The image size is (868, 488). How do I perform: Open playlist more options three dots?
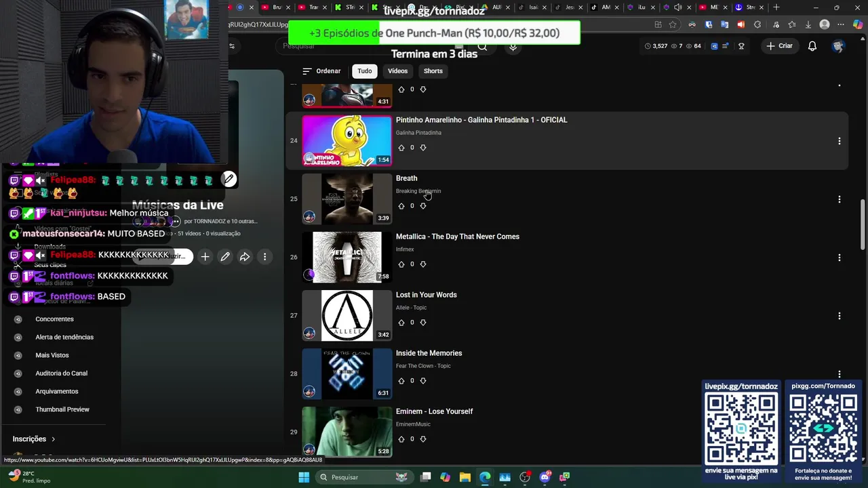click(x=264, y=257)
